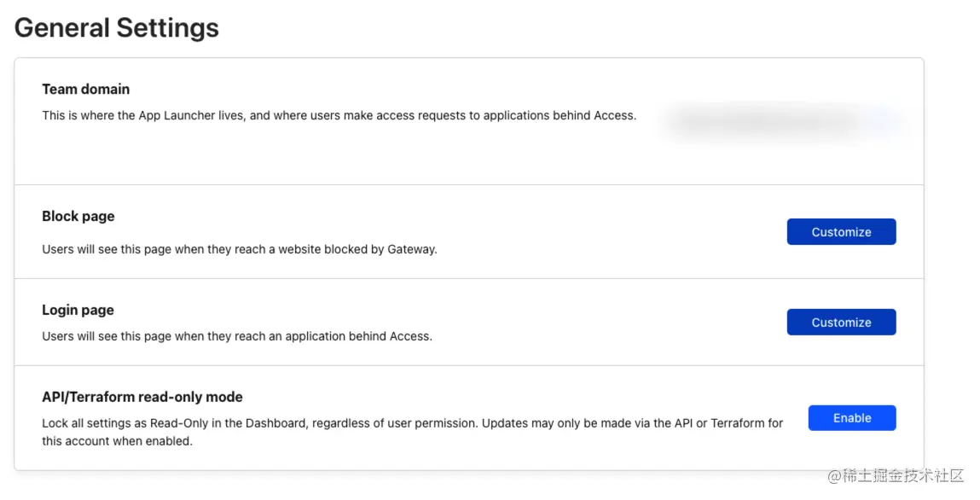This screenshot has width=980, height=500.
Task: Click Customize for the Login page
Action: [x=841, y=323]
